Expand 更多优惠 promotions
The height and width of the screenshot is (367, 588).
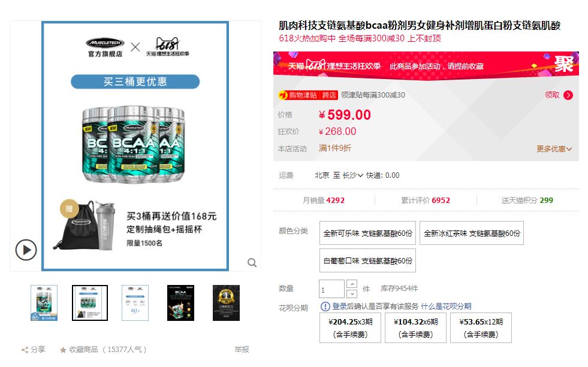point(554,149)
